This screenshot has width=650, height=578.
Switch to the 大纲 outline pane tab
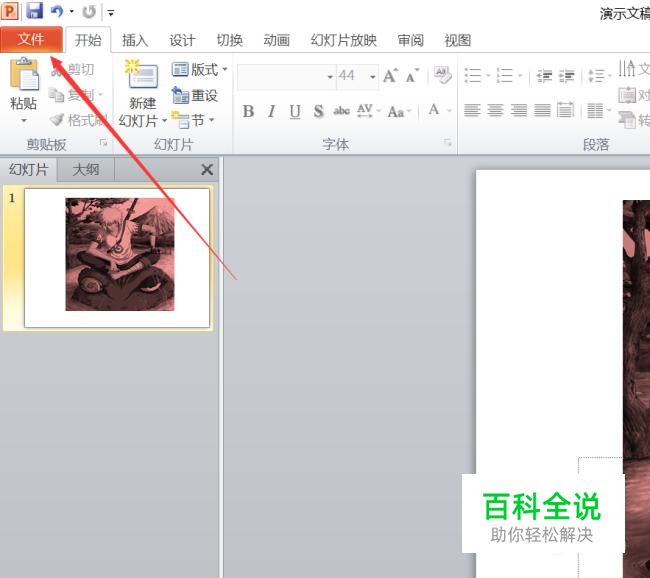(x=86, y=170)
